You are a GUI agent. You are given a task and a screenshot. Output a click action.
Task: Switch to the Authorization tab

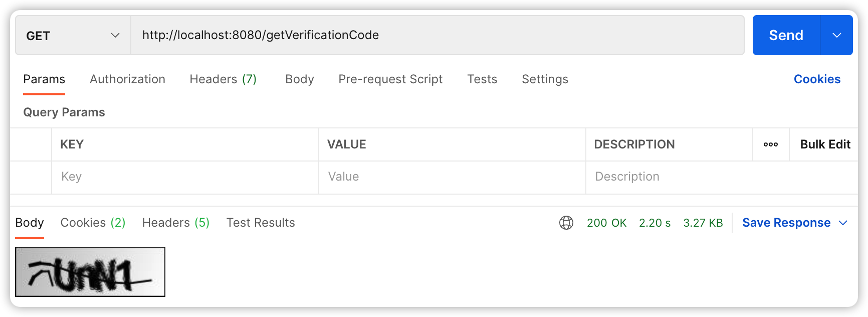127,79
